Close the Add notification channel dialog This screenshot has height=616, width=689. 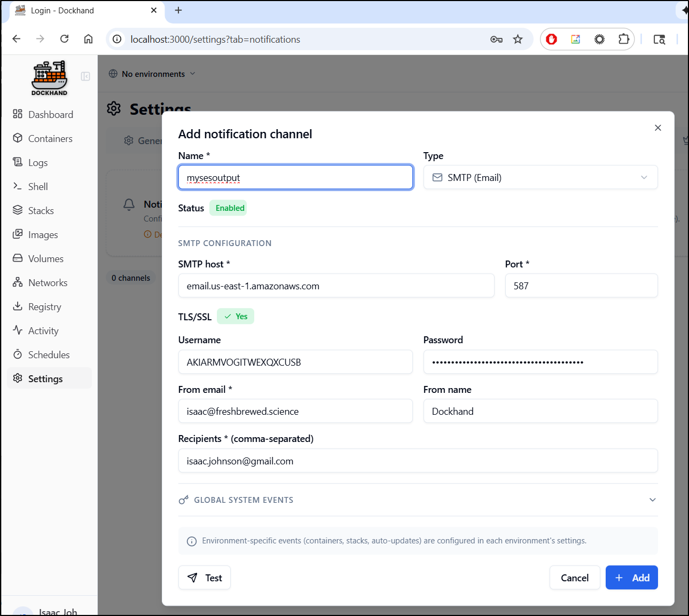tap(657, 128)
